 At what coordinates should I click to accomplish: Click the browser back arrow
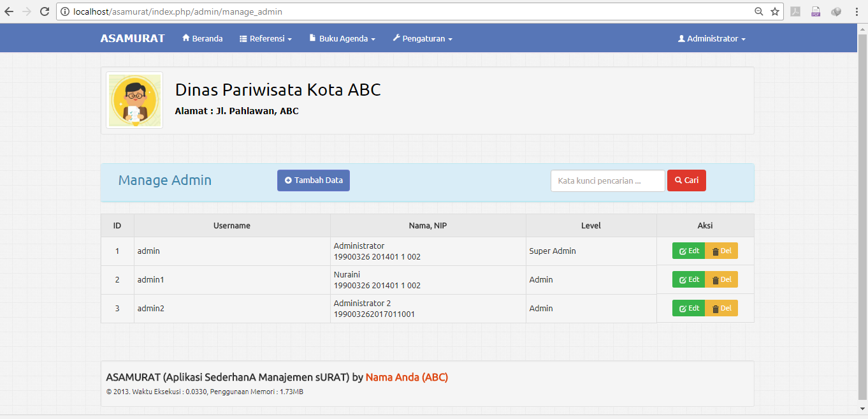point(9,11)
